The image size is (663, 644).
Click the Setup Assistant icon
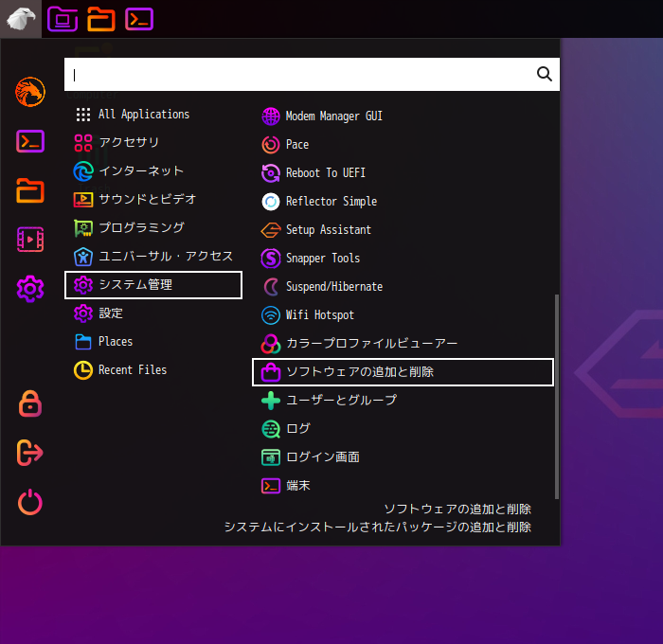click(x=271, y=230)
